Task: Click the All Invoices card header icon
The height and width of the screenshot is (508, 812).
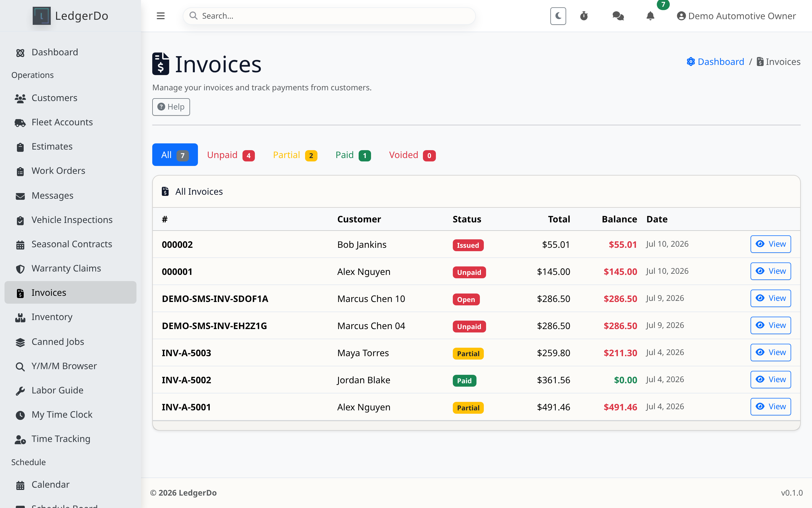Action: [165, 192]
